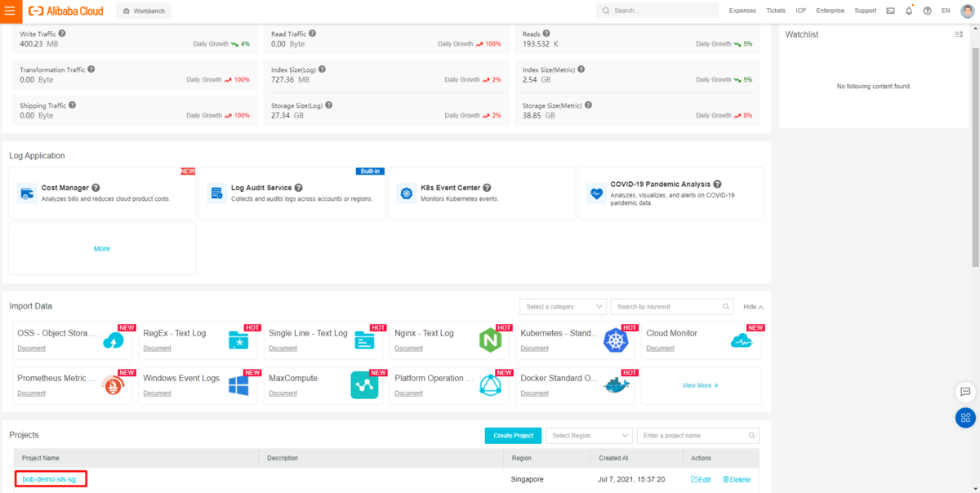
Task: Open the bob-demo-sls-sg project
Action: (x=49, y=479)
